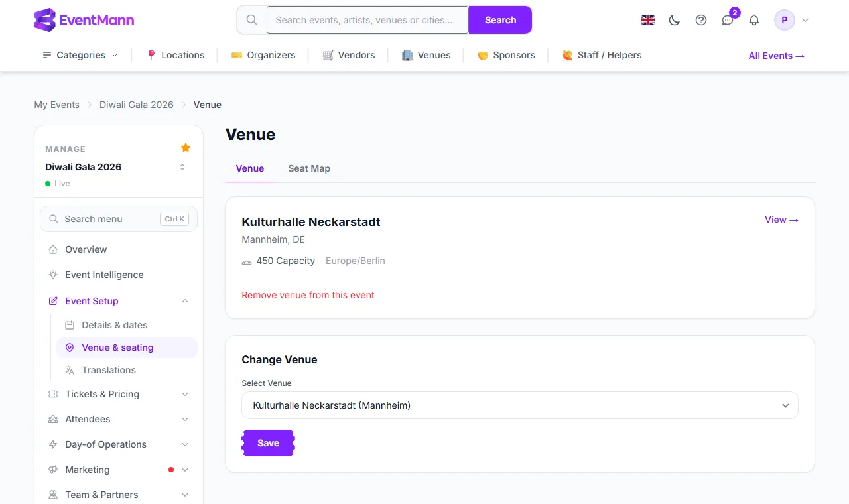Select the Venue tab
Screen dimensions: 849x504
point(250,168)
